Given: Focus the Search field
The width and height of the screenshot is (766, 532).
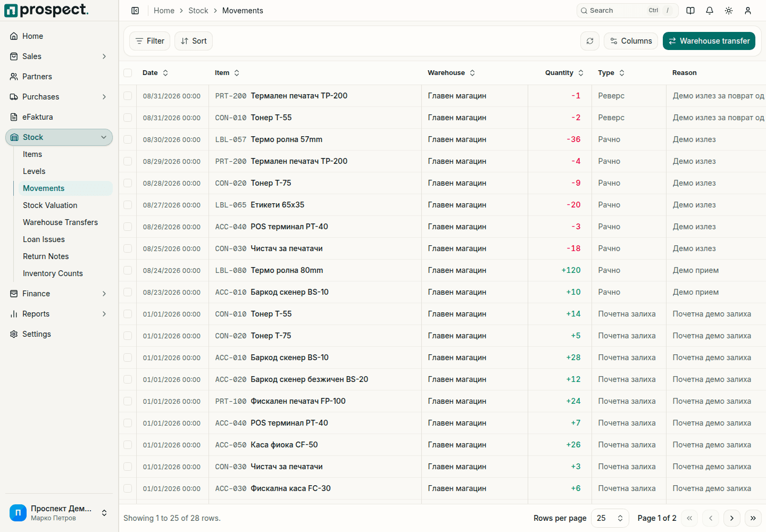Looking at the screenshot, I should 628,11.
